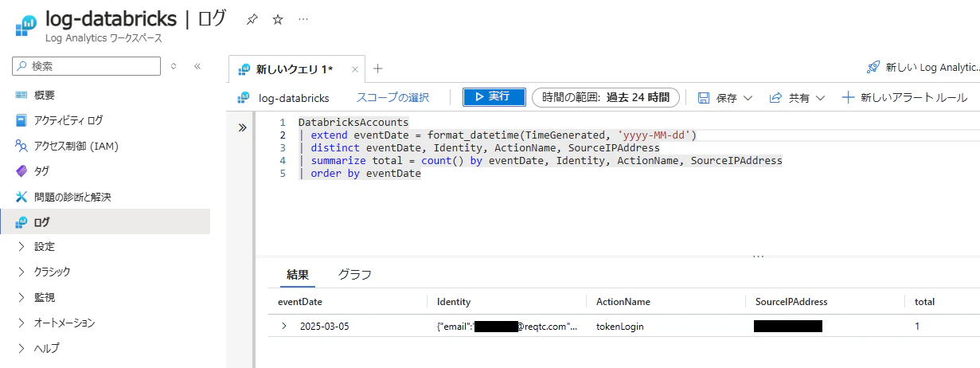Expand the 2025-03-05 result row
980x368 pixels.
(284, 326)
